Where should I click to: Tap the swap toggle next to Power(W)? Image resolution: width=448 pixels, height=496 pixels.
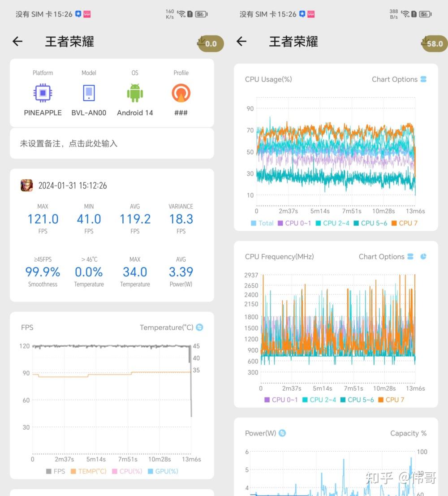(282, 433)
